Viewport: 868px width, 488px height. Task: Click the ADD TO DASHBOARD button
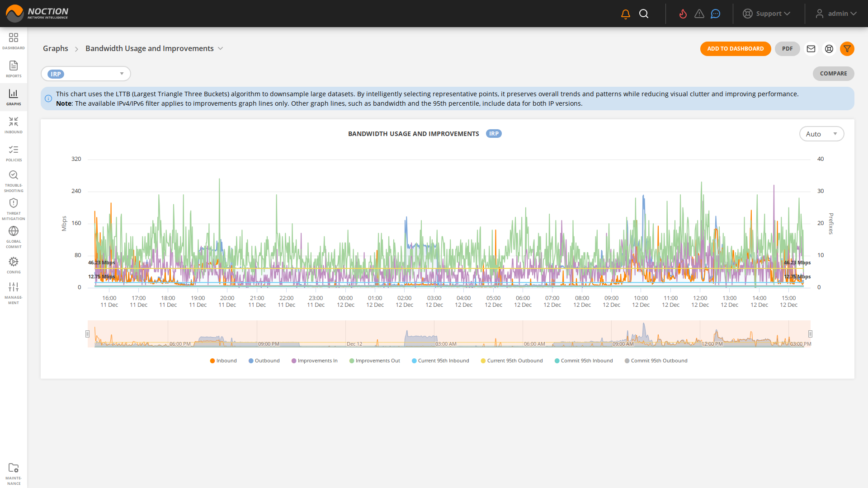tap(736, 49)
